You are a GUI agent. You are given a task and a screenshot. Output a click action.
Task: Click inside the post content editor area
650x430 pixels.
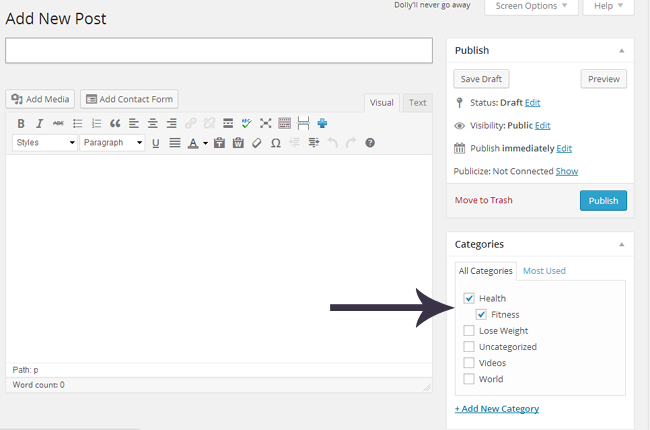click(x=219, y=259)
